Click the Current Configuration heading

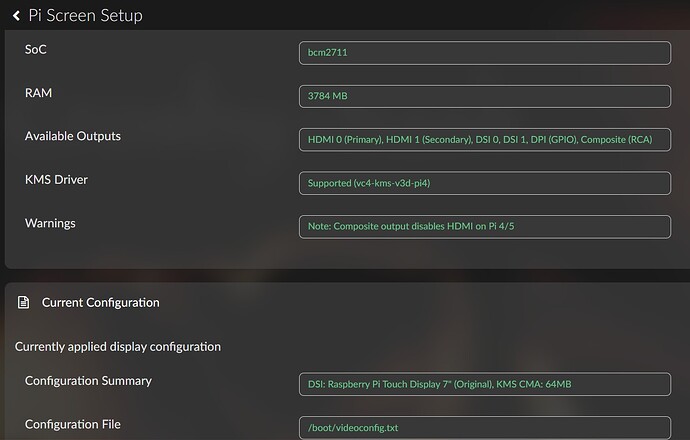[101, 303]
